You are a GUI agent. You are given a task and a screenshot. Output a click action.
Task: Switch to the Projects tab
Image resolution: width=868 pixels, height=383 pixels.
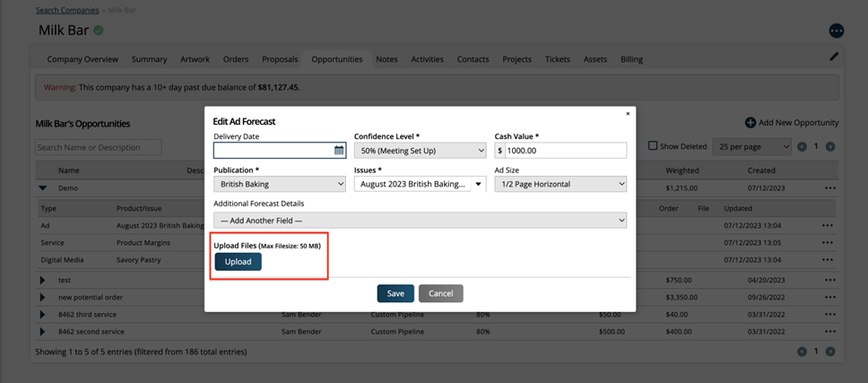pos(517,59)
